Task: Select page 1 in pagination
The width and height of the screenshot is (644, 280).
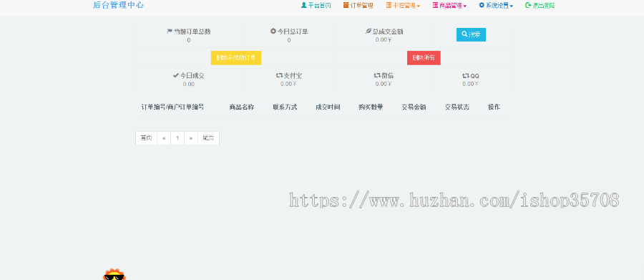Action: pyautogui.click(x=177, y=138)
